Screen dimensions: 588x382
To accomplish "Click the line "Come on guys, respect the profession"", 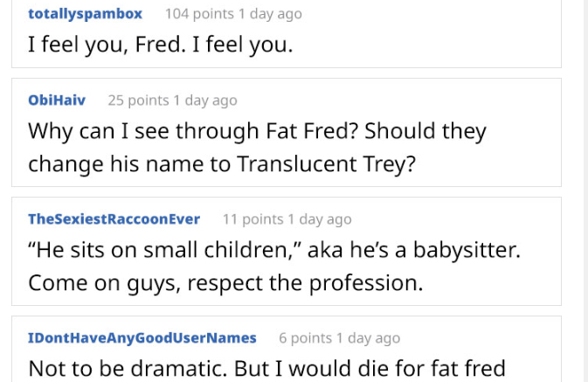I will [225, 283].
